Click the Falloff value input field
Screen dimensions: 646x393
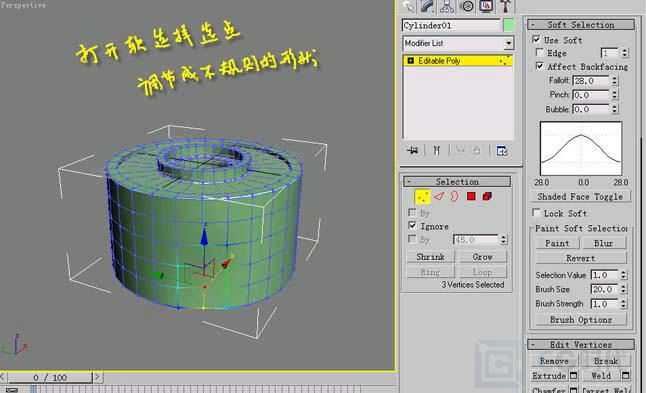coord(590,81)
